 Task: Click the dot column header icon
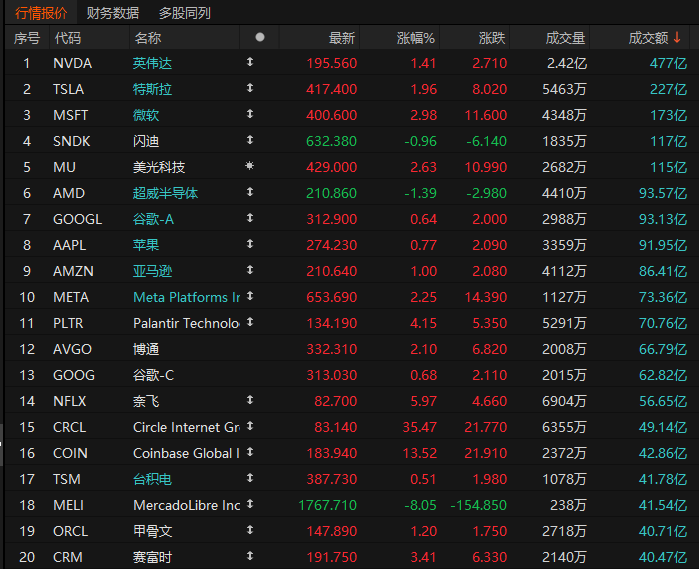[260, 37]
